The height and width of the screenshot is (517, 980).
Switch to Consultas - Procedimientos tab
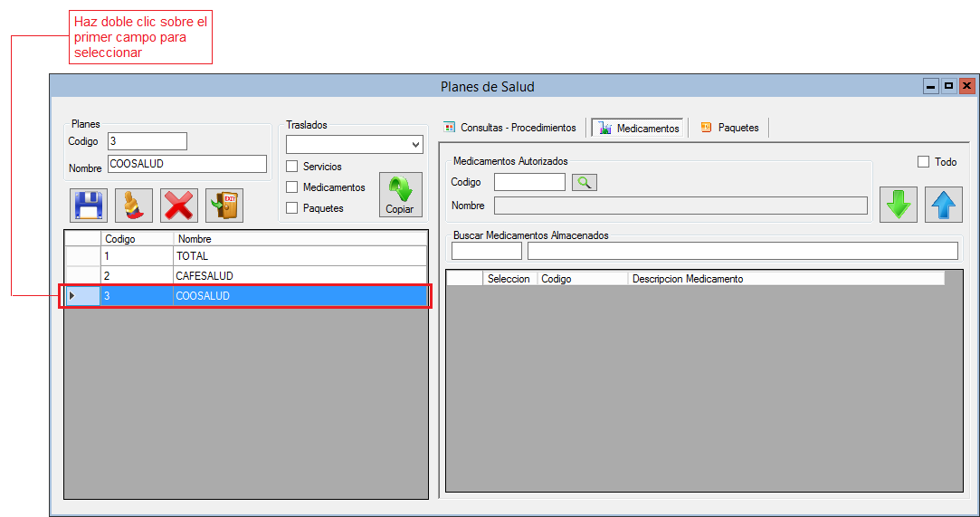509,128
